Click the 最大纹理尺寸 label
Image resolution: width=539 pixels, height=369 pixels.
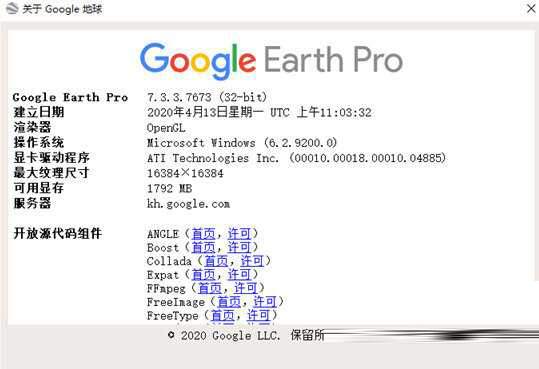[x=52, y=173]
